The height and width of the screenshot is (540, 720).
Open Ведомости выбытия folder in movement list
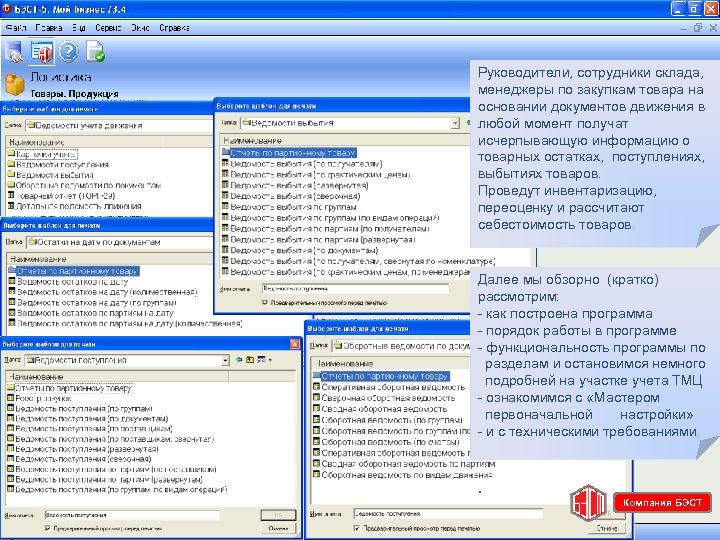(51, 175)
